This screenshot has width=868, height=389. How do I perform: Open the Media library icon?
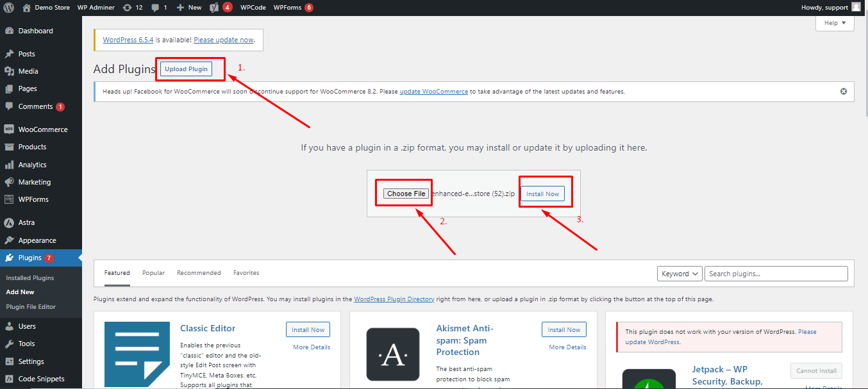(x=9, y=71)
